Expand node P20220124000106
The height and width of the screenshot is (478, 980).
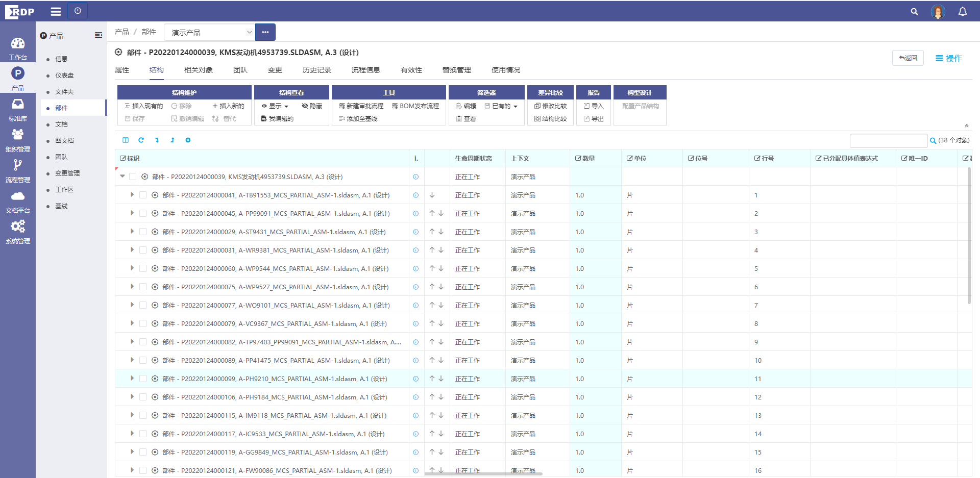(x=132, y=396)
